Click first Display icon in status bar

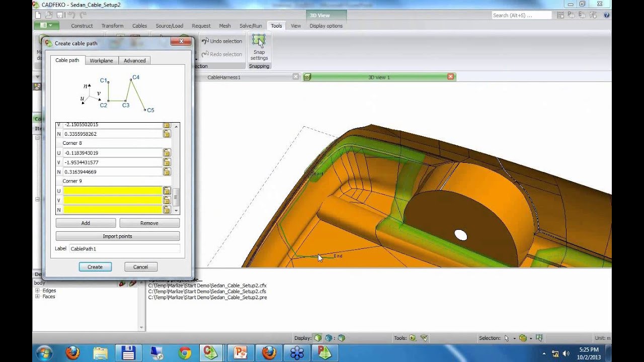318,338
